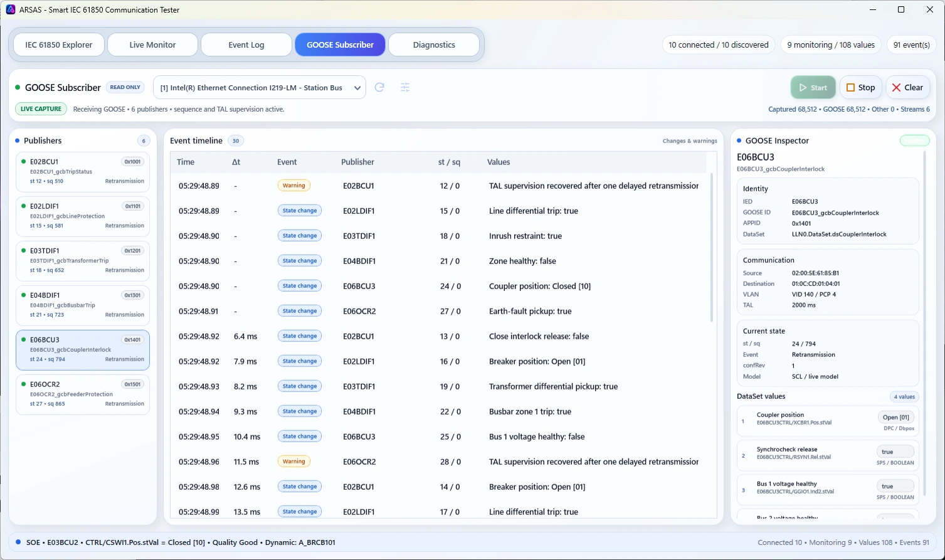Click the 0x1001 APPID badge
The image size is (945, 560).
point(132,162)
